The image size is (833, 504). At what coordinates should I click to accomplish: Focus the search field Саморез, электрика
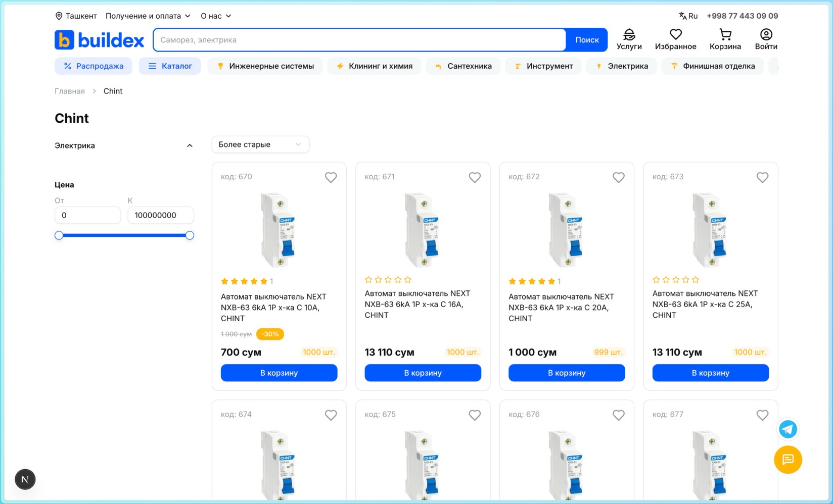tap(359, 40)
